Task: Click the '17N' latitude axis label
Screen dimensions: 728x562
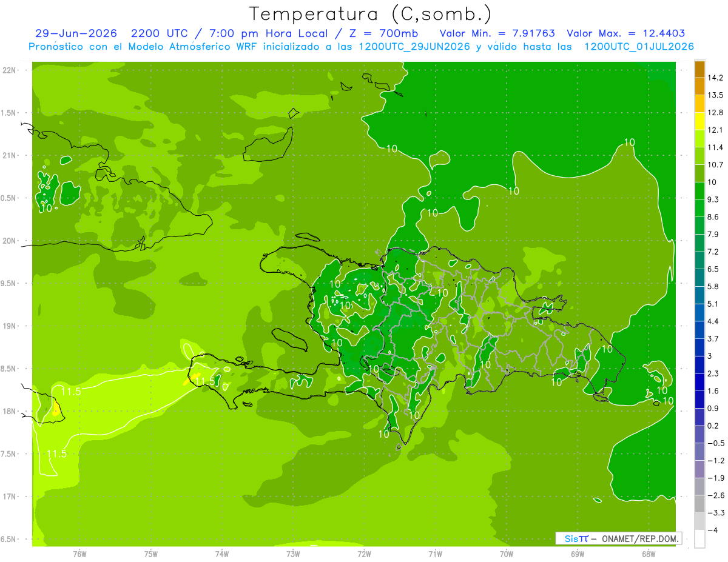Action: (10, 497)
